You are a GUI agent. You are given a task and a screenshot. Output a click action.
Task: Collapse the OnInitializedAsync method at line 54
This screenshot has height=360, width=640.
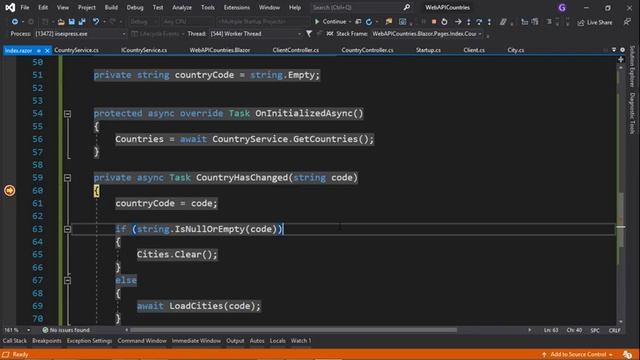67,113
